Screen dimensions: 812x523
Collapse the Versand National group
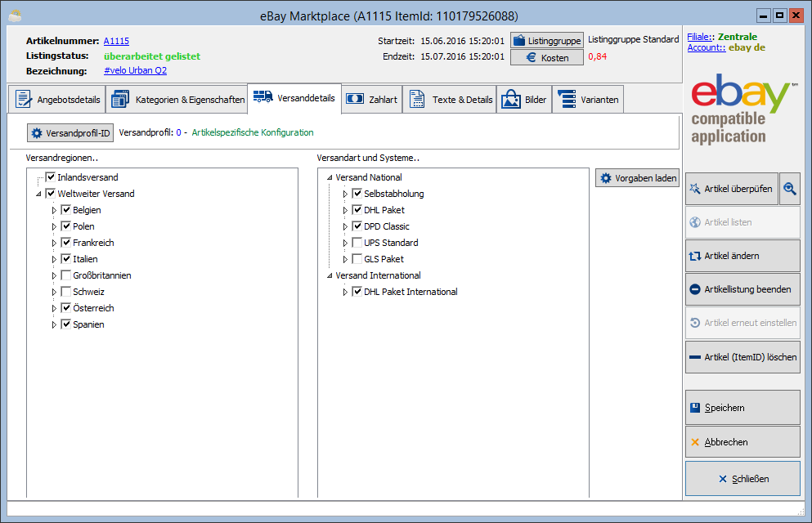click(x=330, y=177)
